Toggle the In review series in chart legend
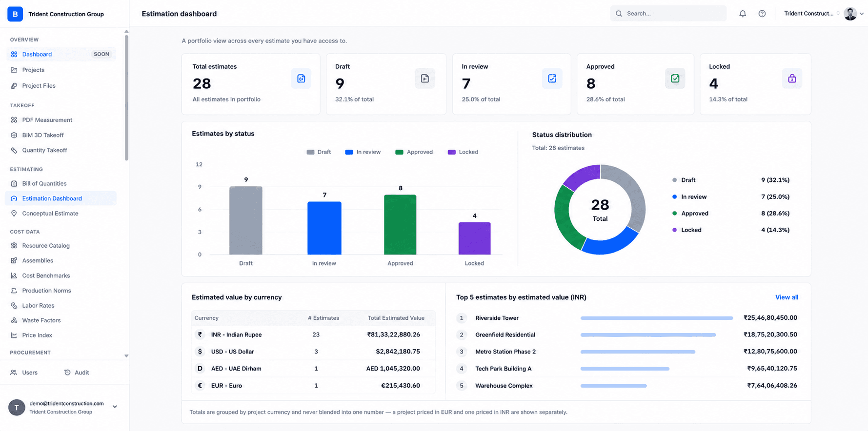Image resolution: width=868 pixels, height=431 pixels. tap(363, 152)
